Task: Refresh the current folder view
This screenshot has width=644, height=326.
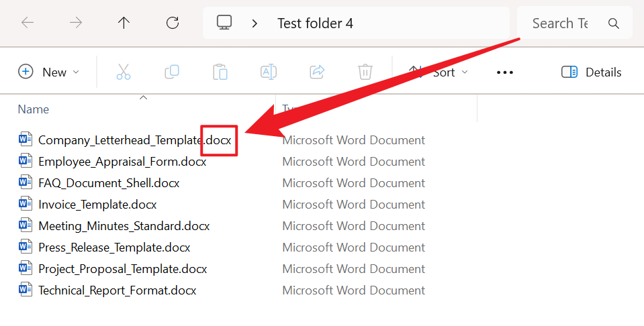Action: [x=173, y=23]
